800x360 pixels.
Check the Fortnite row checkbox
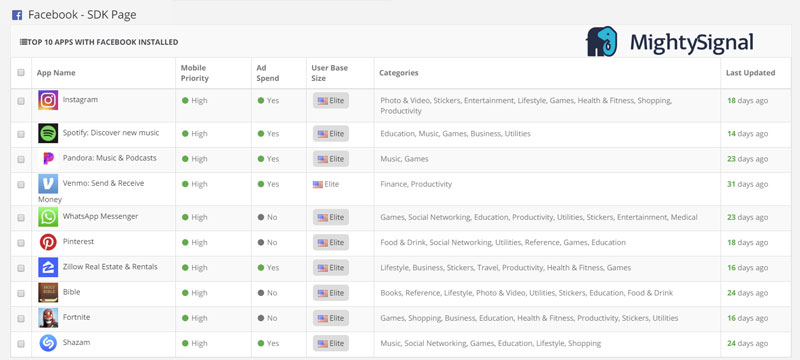point(21,318)
